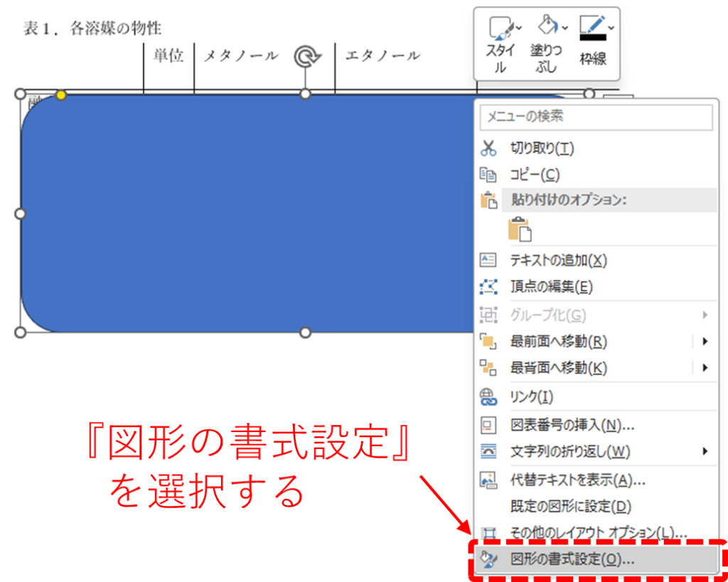Open the Style (スタイル) dropdown arrow
Screen dimensions: 728x582
[518, 28]
